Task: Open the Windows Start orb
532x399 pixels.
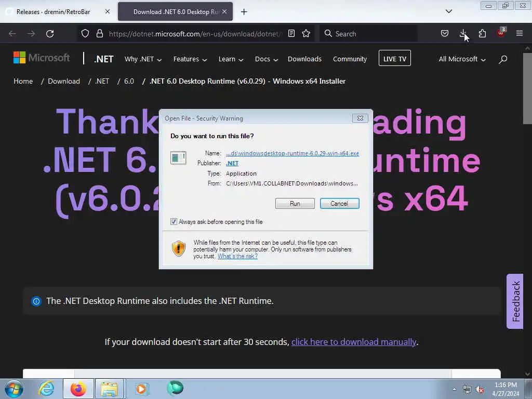Action: [x=14, y=389]
